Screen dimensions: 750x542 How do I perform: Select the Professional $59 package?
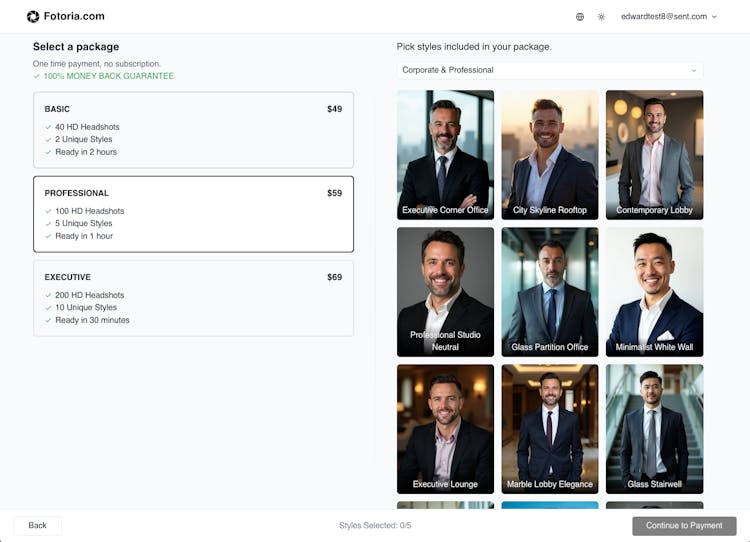click(193, 214)
